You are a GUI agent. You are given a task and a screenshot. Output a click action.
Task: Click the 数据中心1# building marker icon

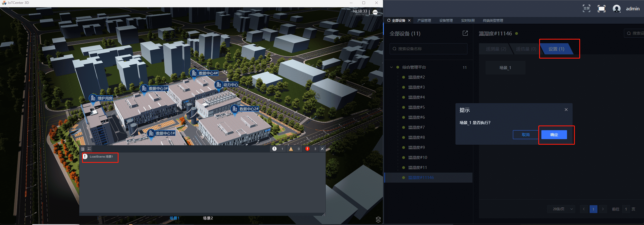pyautogui.click(x=151, y=133)
